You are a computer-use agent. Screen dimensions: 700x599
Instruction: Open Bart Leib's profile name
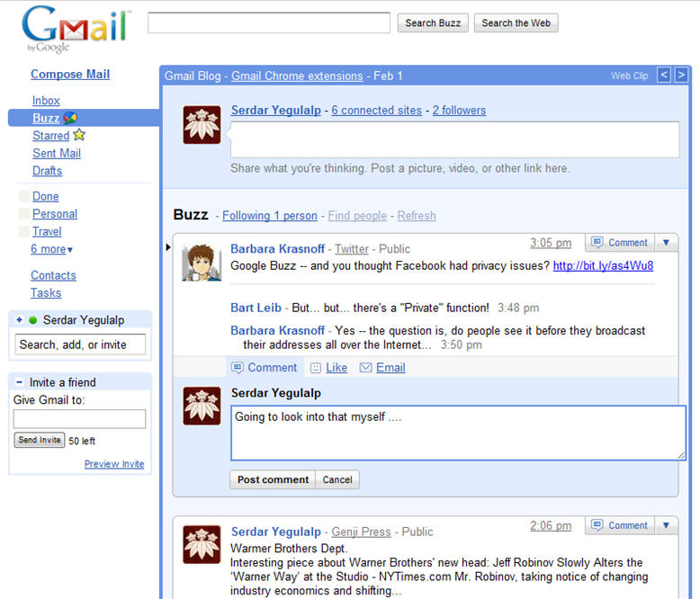click(x=256, y=308)
